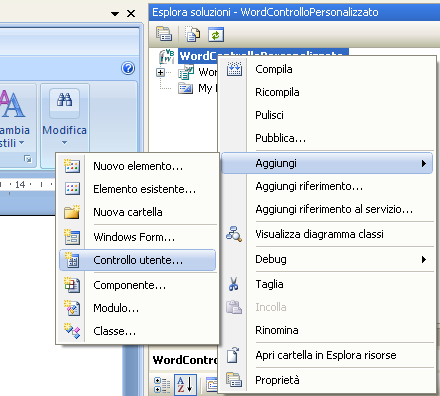Select Rinomina in the context menu
Image resolution: width=440 pixels, height=396 pixels.
[x=277, y=330]
